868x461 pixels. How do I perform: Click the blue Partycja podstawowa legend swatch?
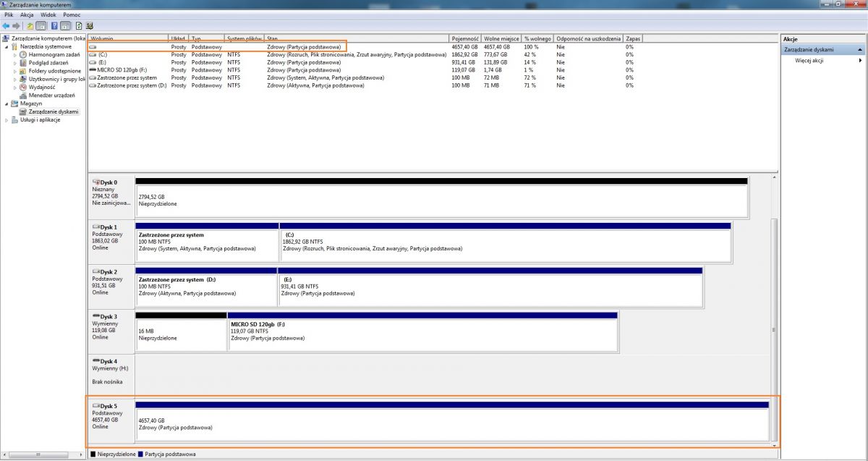[x=140, y=454]
